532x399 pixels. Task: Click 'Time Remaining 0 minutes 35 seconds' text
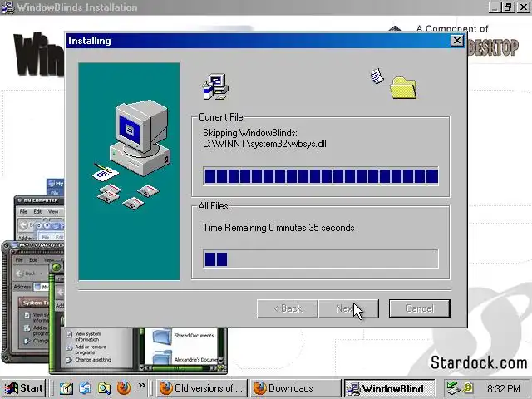(x=278, y=228)
